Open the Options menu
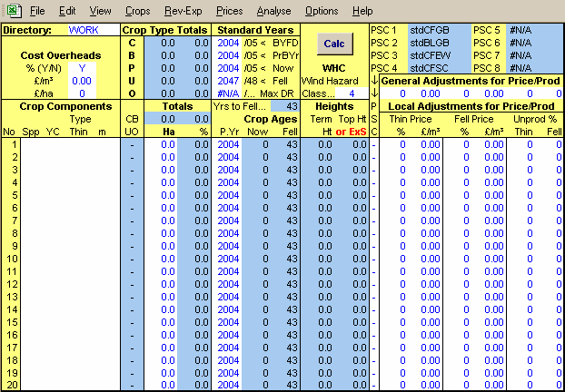Image resolution: width=565 pixels, height=392 pixels. [x=322, y=11]
